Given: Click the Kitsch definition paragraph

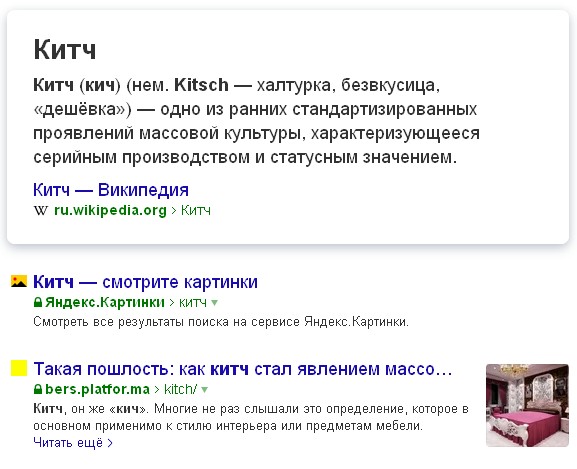Looking at the screenshot, I should (x=256, y=121).
